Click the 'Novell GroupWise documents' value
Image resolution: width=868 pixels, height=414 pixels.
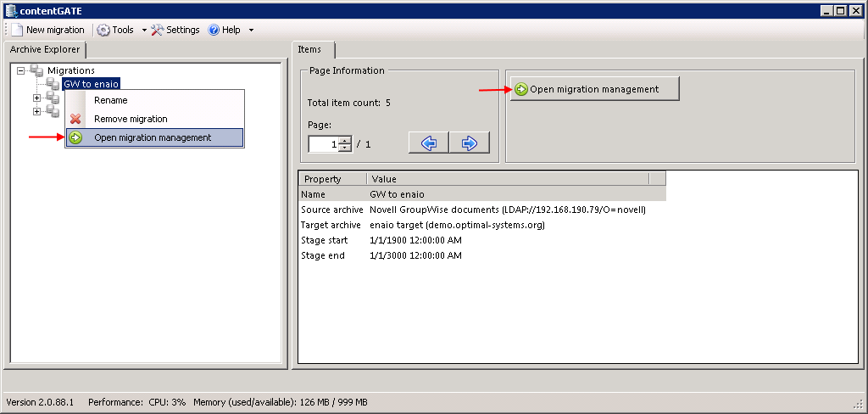(508, 210)
